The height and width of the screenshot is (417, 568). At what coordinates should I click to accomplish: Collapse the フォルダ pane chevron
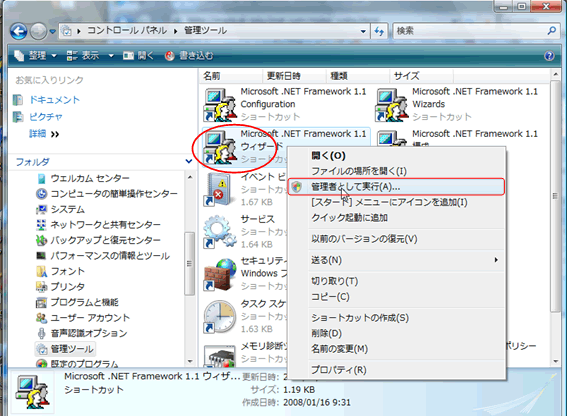tap(189, 161)
